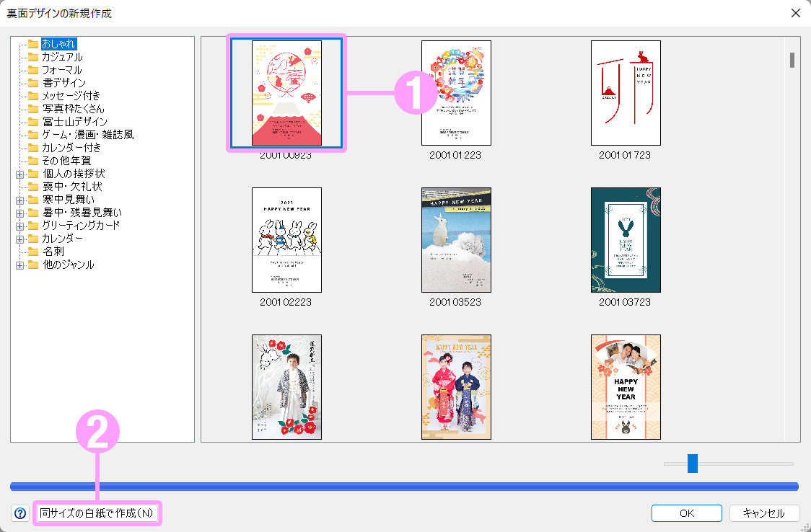
Task: Select the Mt. Fuji design 200100923
Action: pos(286,93)
